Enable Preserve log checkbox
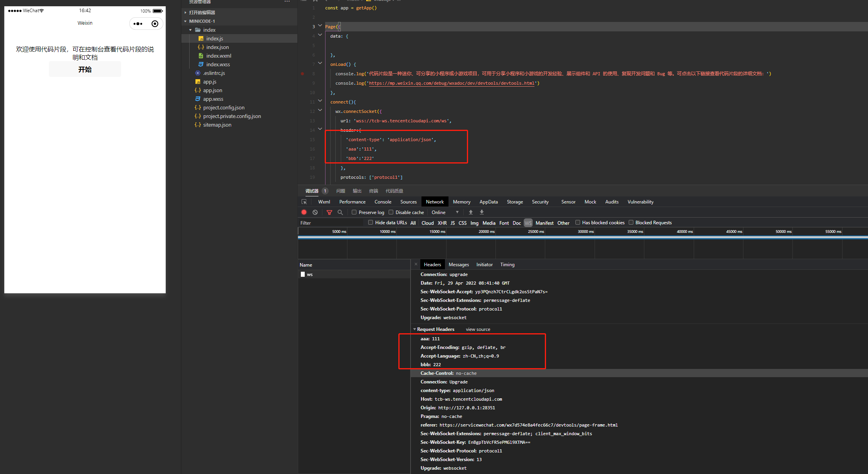The height and width of the screenshot is (474, 868). [x=354, y=212]
